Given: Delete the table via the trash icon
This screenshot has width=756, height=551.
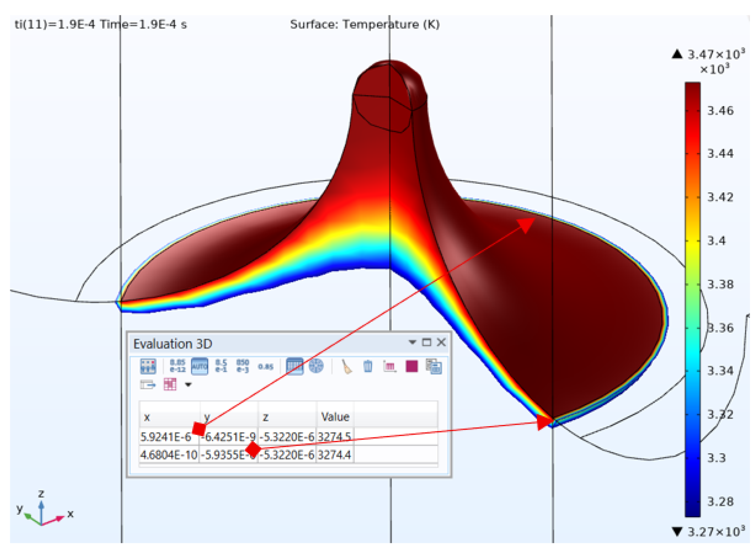Looking at the screenshot, I should [x=368, y=365].
